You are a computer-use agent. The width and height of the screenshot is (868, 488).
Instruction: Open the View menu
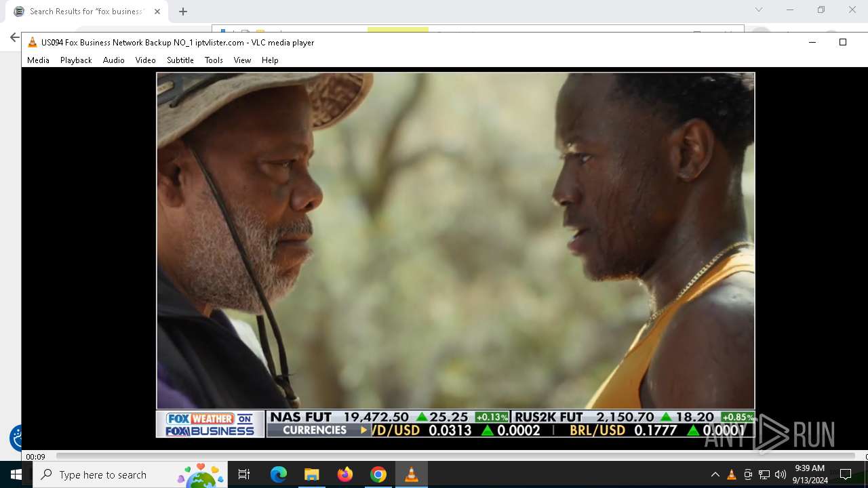click(242, 60)
